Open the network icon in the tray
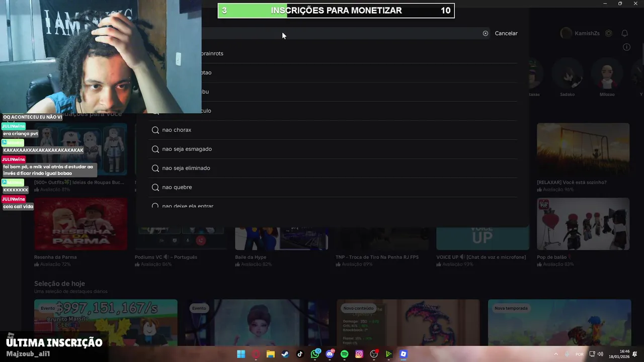This screenshot has width=644, height=362. (592, 354)
